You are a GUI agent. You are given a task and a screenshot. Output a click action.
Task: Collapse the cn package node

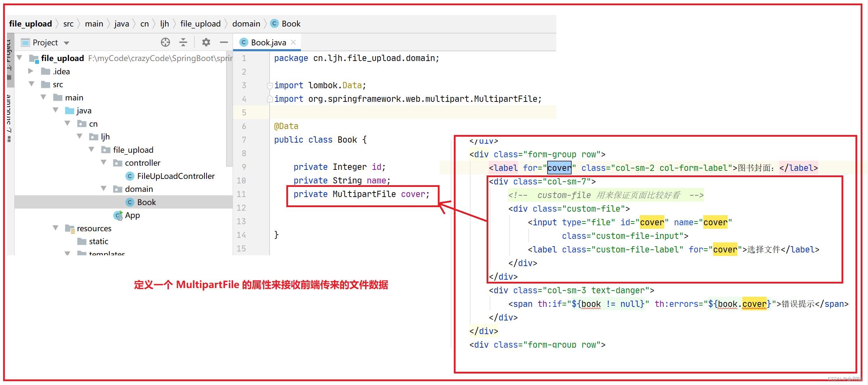click(x=68, y=123)
